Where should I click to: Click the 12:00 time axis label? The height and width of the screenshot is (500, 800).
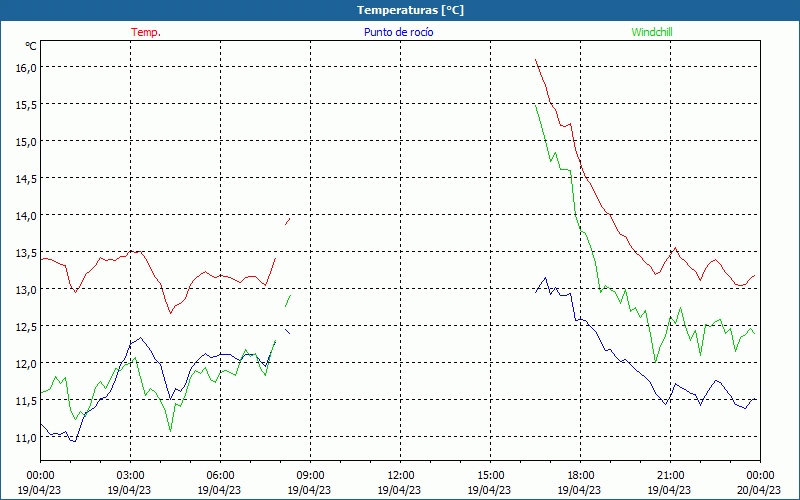pos(401,476)
